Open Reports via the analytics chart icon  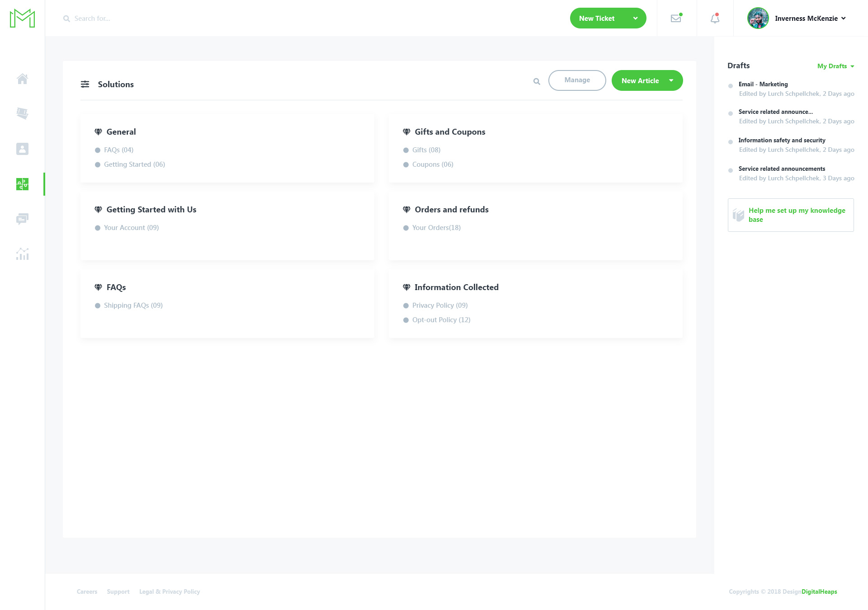pos(22,254)
